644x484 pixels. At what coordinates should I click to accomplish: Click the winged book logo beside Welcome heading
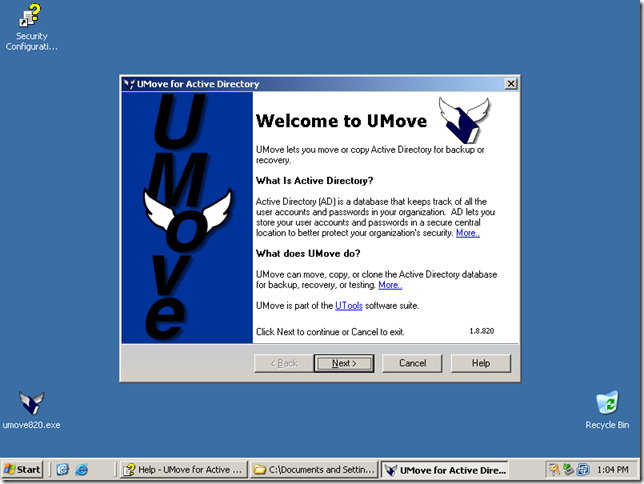click(x=465, y=120)
